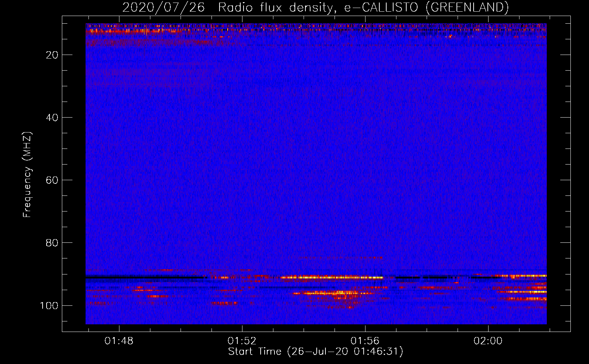Click the date 2020/07/26 in the title
This screenshot has height=364, width=589.
pos(163,8)
